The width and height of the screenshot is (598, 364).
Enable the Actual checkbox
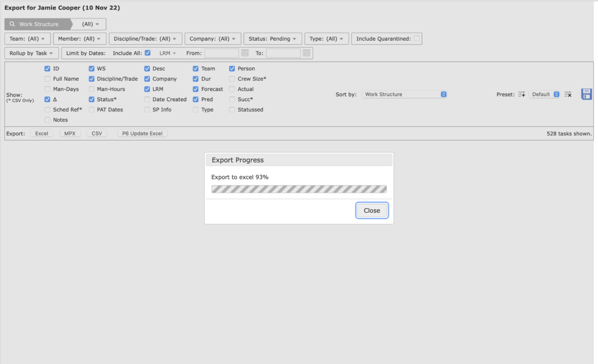232,89
